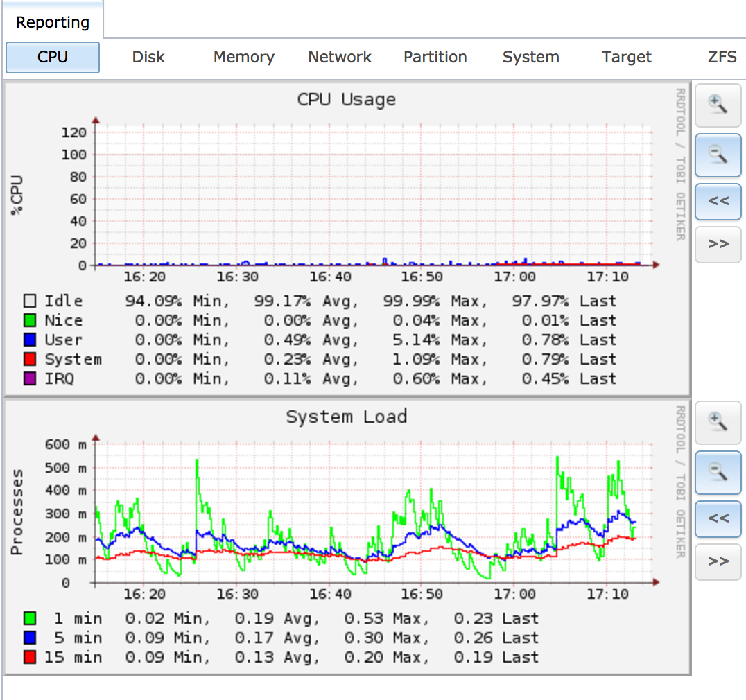Click the 1 min '0.53 Max' value
Viewport: 746px width, 700px height.
coord(387,618)
